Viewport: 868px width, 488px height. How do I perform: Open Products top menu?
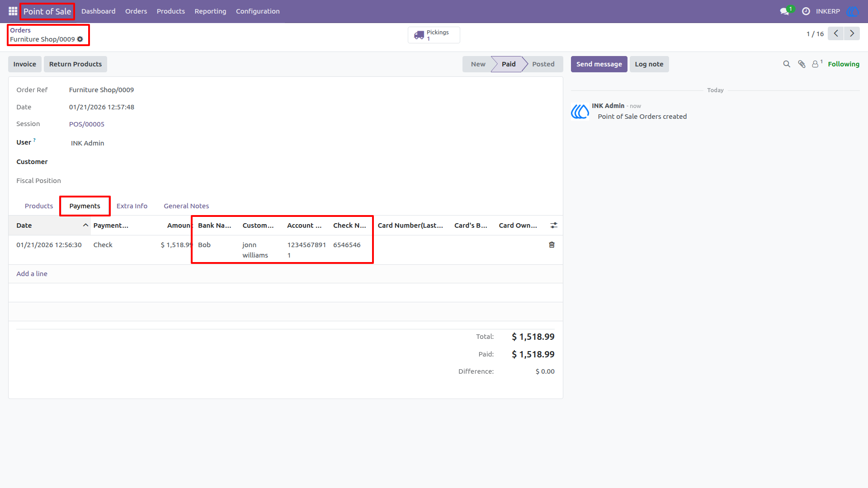tap(170, 11)
